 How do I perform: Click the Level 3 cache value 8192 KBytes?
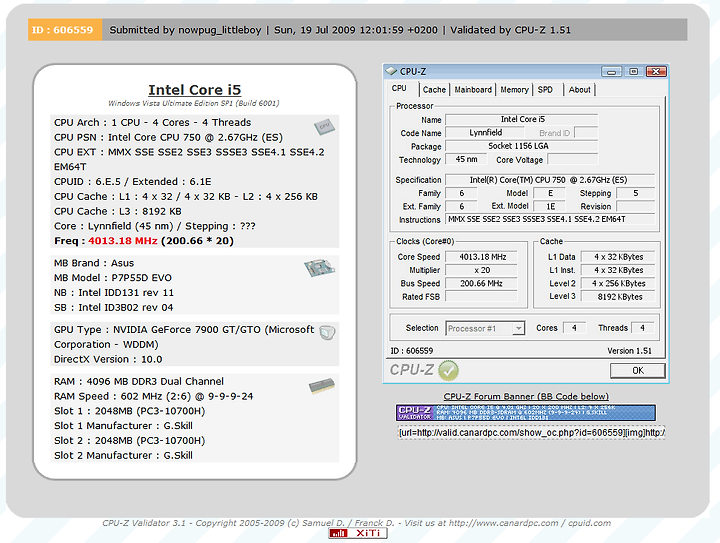click(618, 297)
